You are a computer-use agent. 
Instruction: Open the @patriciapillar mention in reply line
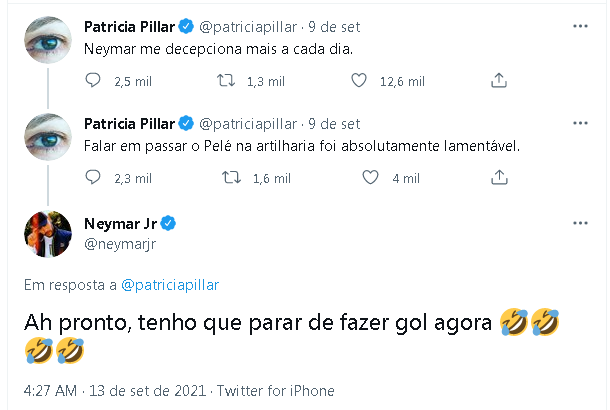coord(170,285)
